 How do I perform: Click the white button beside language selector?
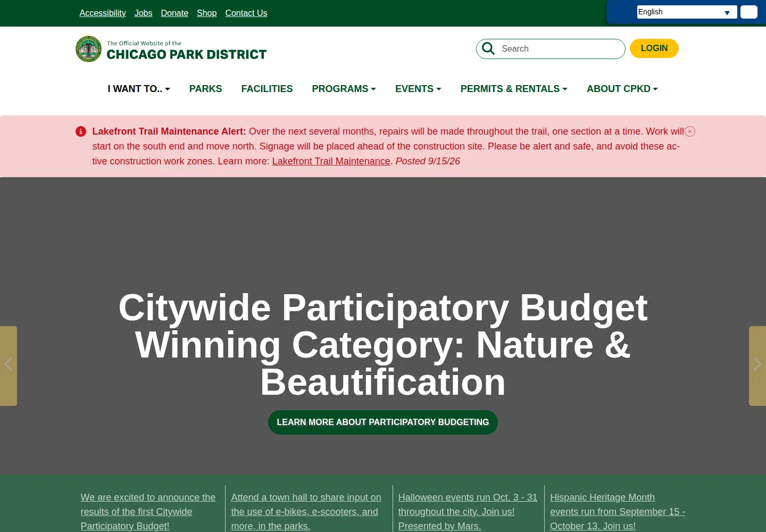(x=749, y=12)
